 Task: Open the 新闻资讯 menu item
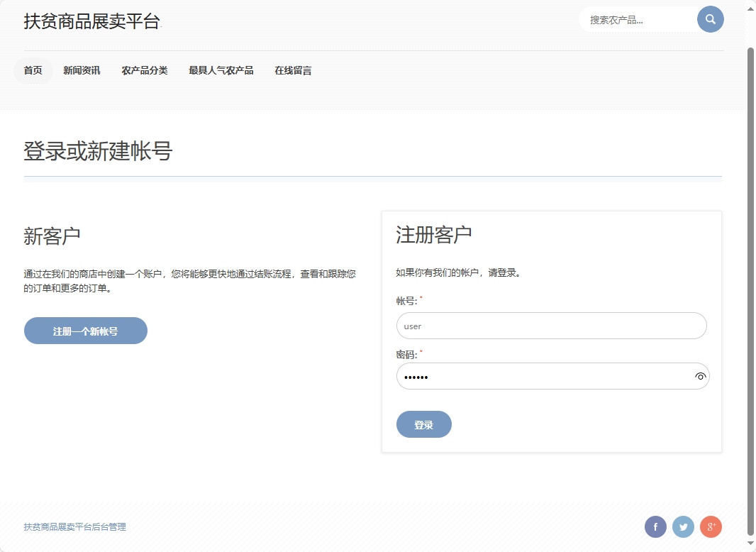(82, 70)
